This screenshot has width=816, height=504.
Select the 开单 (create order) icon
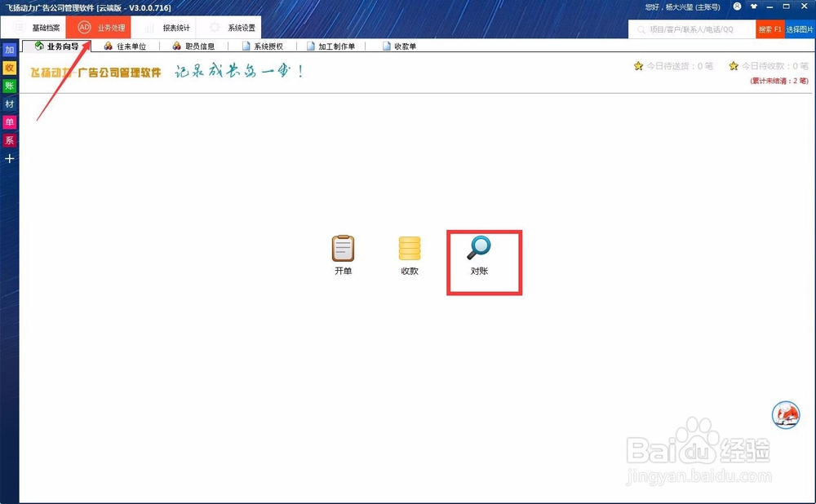click(342, 253)
